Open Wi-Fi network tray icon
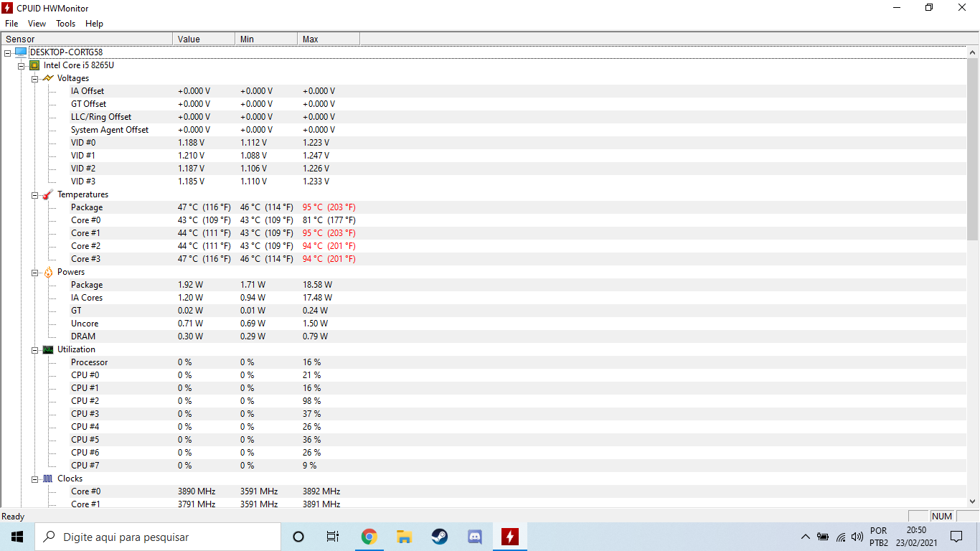 click(x=841, y=537)
